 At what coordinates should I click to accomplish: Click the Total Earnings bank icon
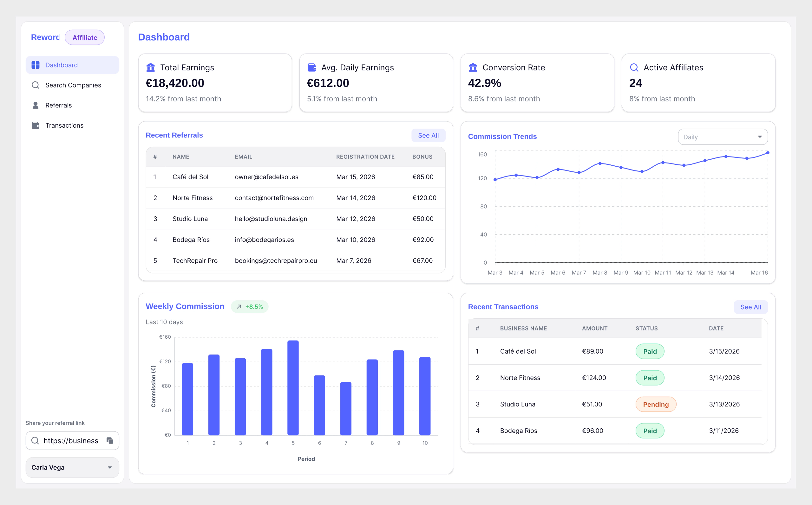tap(150, 67)
